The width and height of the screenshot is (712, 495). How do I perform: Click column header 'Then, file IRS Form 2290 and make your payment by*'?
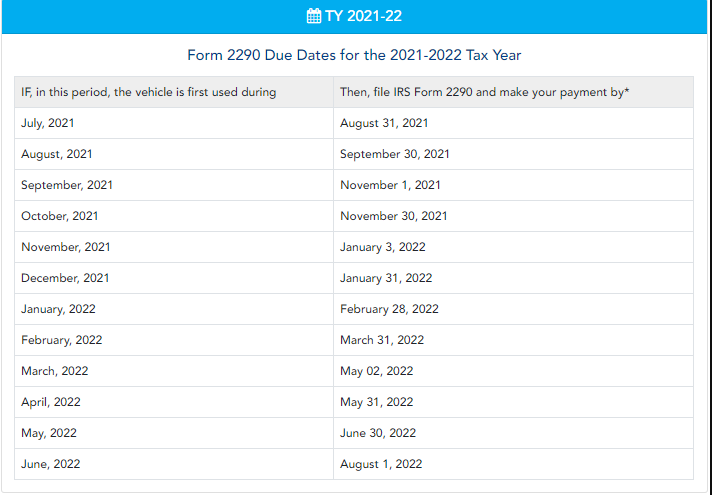(513, 92)
